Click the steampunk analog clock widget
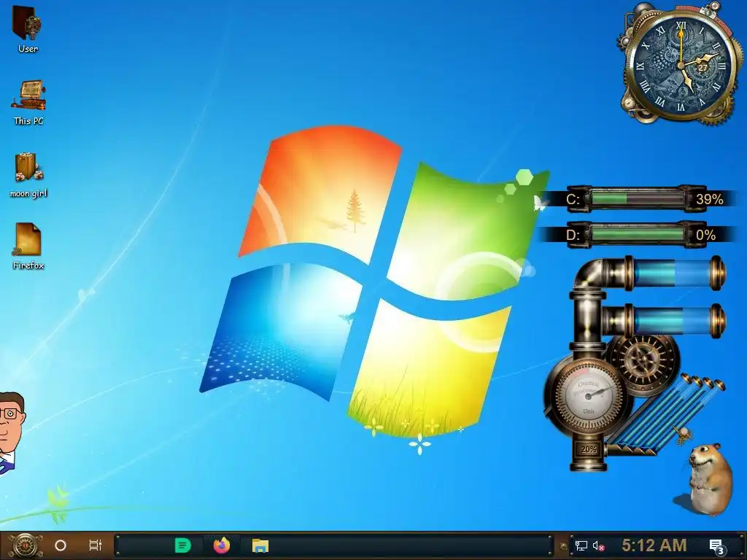The height and width of the screenshot is (560, 747). point(681,65)
